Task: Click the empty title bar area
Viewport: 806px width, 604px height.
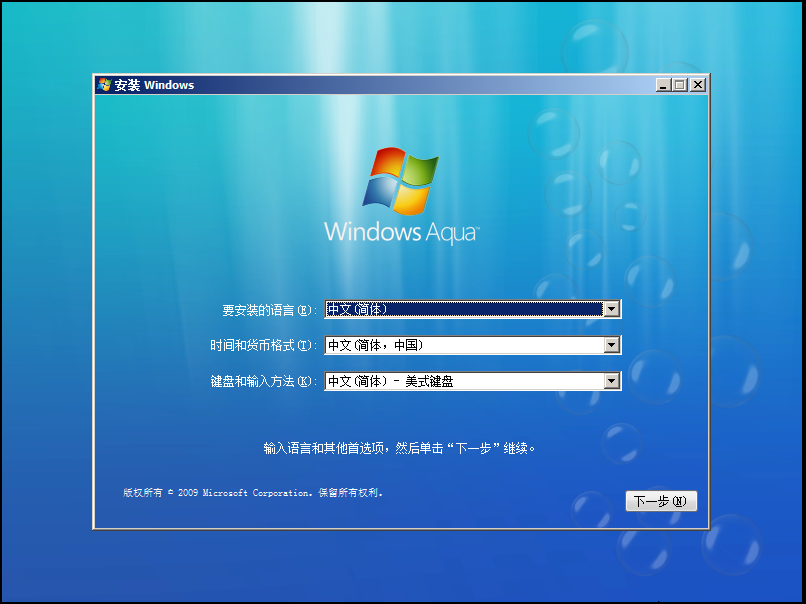Action: point(420,85)
